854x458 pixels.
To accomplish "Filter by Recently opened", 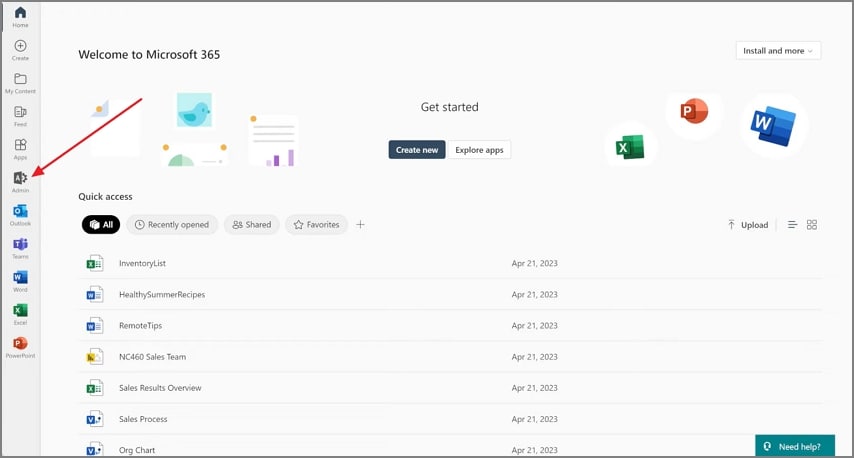I will pyautogui.click(x=172, y=224).
